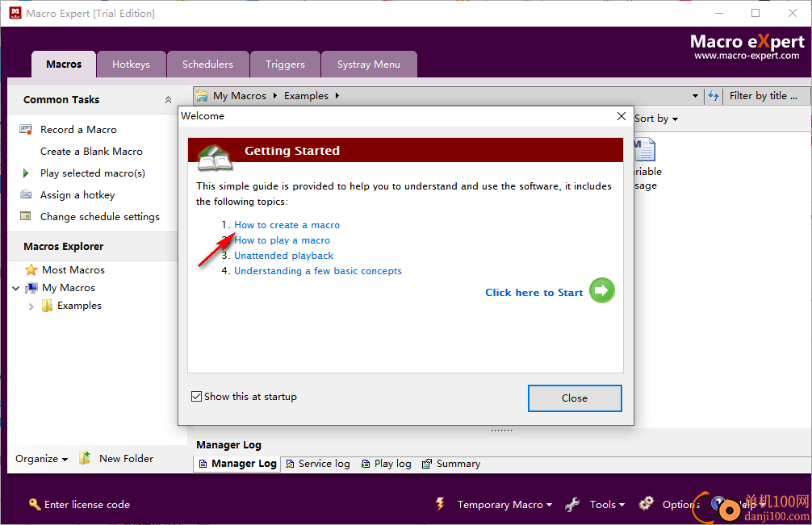
Task: Expand the arrow after Examples in path
Action: (337, 96)
